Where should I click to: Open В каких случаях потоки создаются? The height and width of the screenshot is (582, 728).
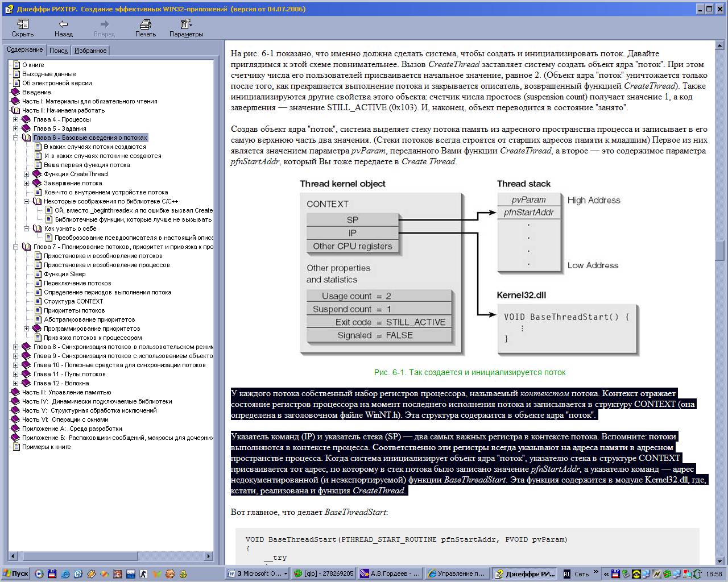95,147
